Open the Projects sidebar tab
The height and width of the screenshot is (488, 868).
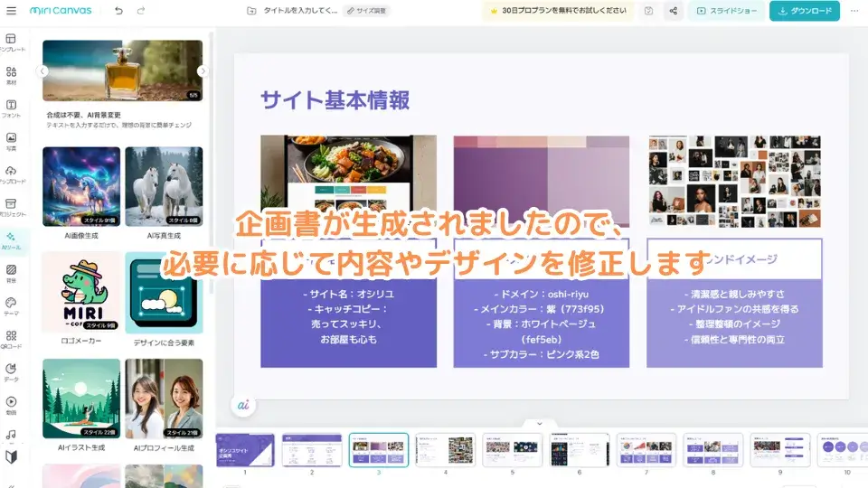[11, 208]
